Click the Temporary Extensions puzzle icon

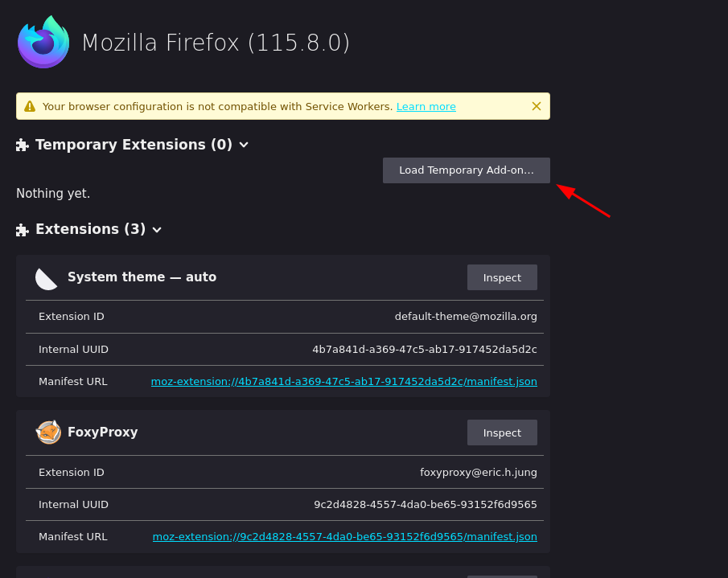click(23, 145)
